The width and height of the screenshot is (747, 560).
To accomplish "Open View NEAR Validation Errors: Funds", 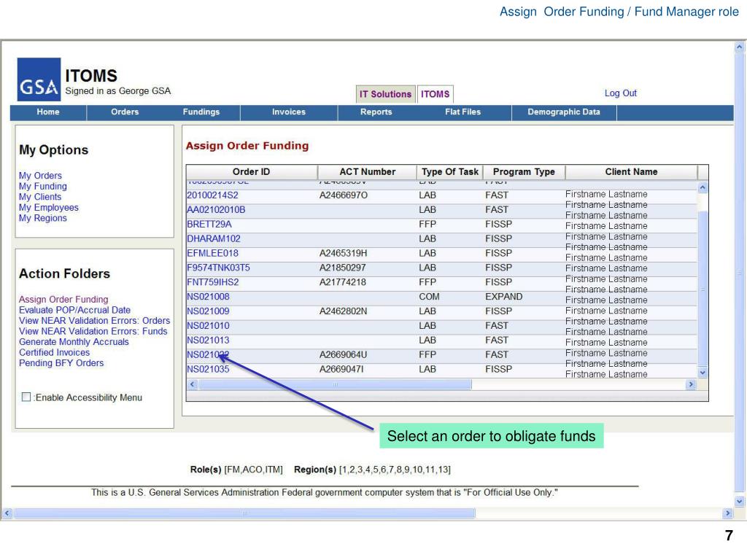I will (93, 331).
